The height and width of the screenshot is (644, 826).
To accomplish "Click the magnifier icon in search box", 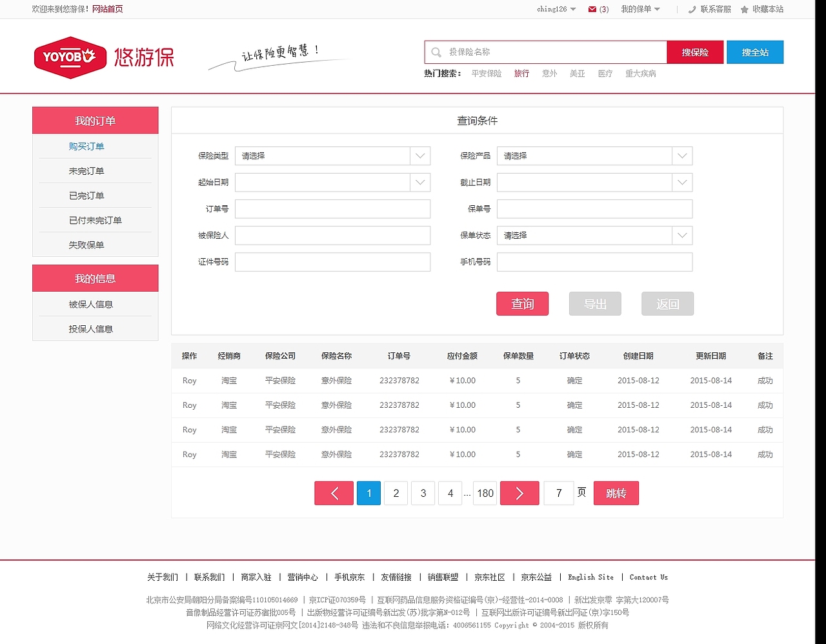I will [437, 52].
